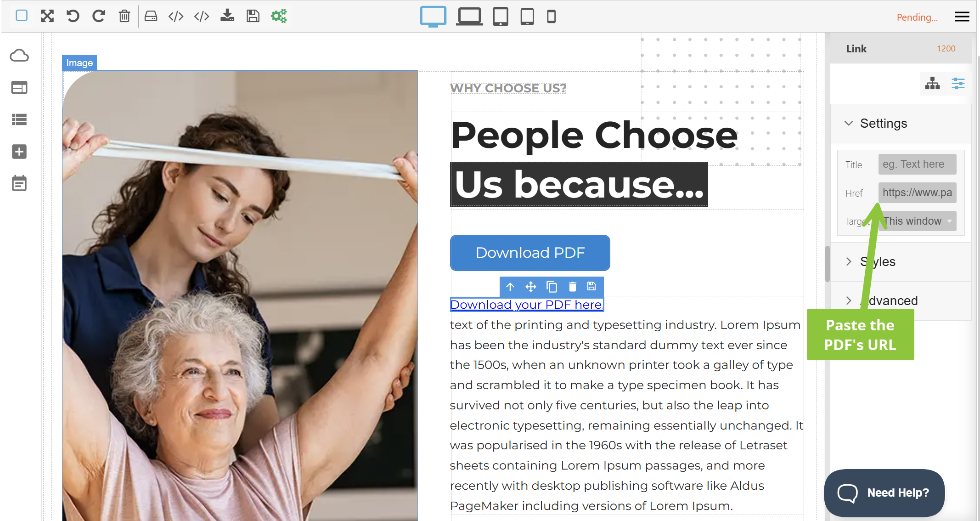Click the plus add-block sidebar icon

(19, 152)
